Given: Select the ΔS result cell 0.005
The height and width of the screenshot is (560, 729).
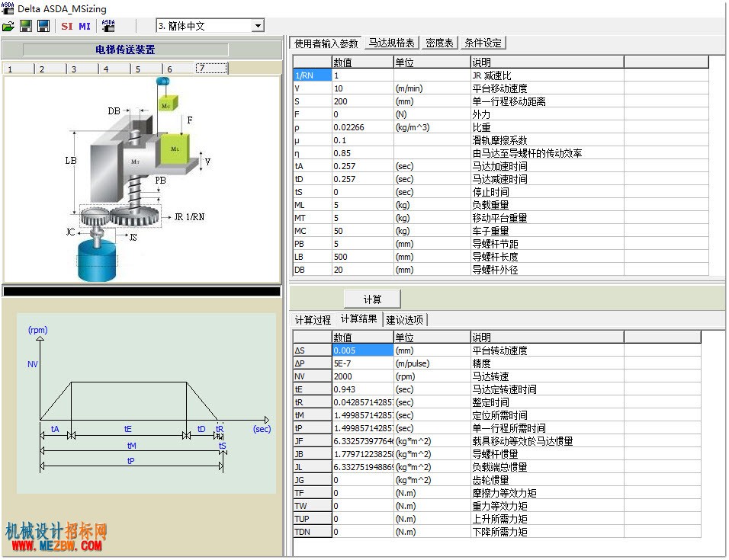Looking at the screenshot, I should pyautogui.click(x=363, y=350).
